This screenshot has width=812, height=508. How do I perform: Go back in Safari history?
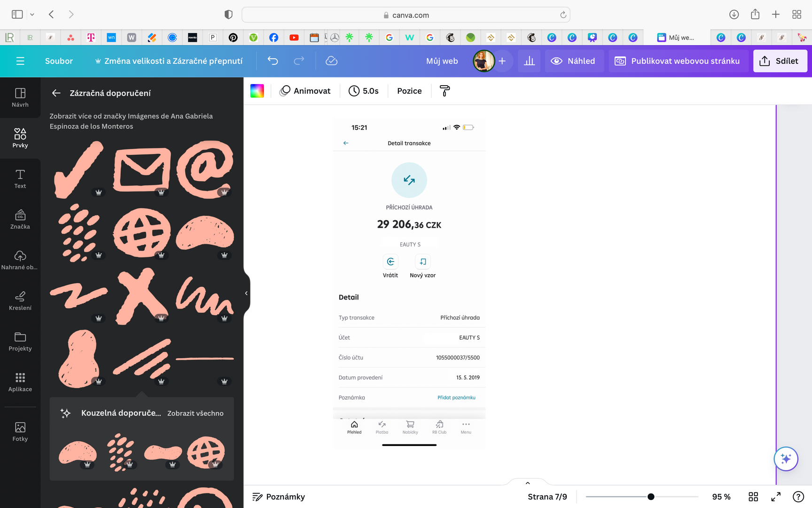51,15
